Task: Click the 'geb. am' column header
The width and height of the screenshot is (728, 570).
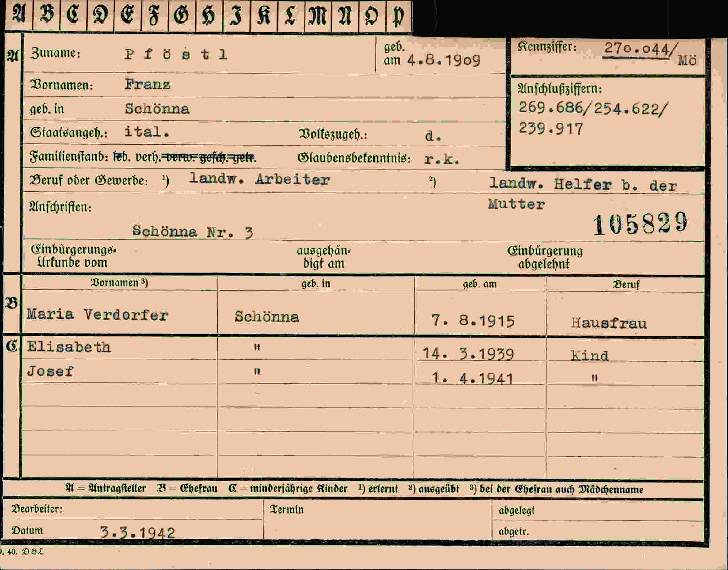Action: [480, 284]
